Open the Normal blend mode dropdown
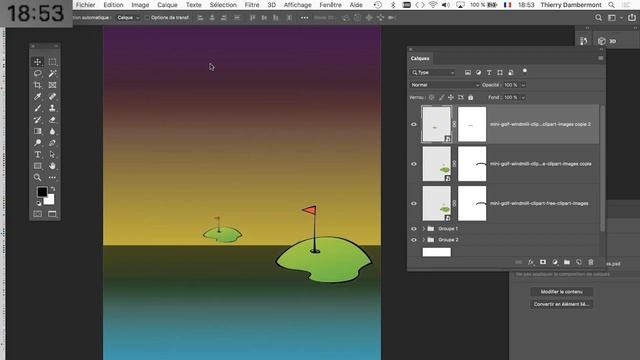The image size is (640, 360). [444, 85]
